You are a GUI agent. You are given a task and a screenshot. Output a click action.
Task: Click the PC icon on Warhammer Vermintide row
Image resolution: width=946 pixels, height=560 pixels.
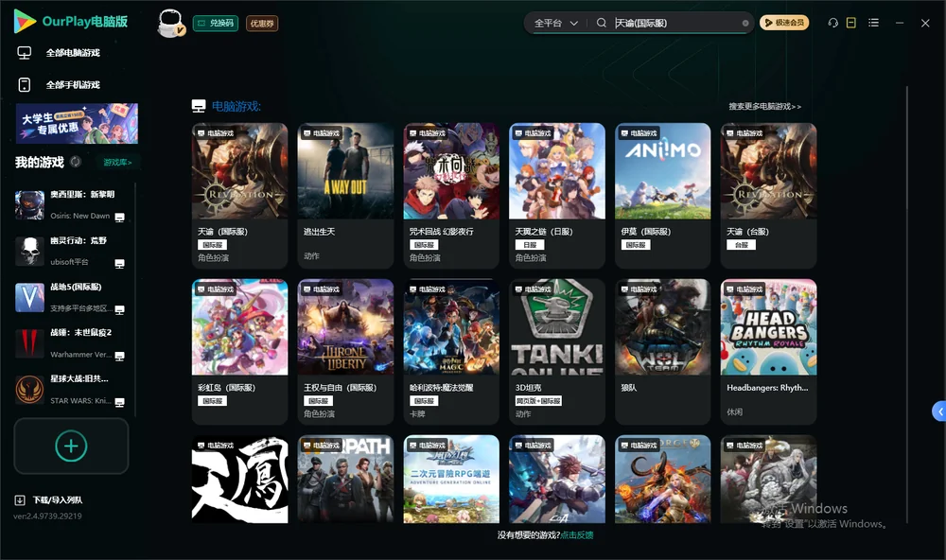coord(119,356)
